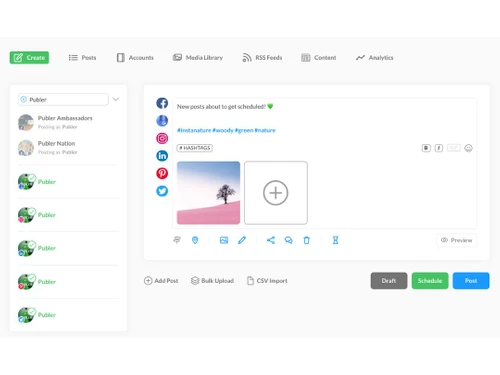Open the # HASHTAGS suggestions button
This screenshot has height=375, width=500.
(195, 148)
